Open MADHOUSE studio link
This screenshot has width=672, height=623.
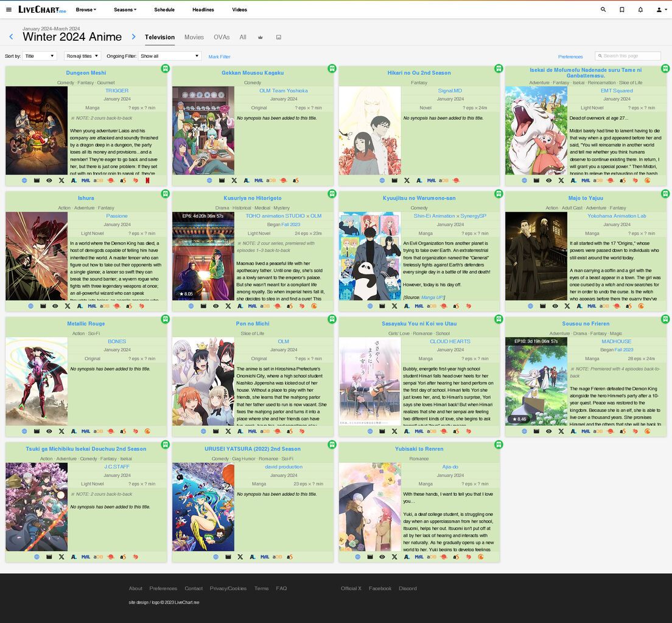(x=616, y=341)
